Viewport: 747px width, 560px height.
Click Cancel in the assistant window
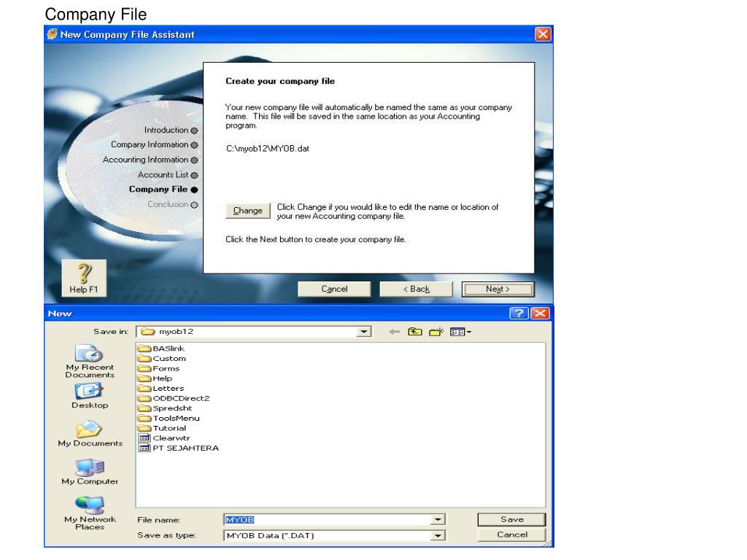coord(334,289)
